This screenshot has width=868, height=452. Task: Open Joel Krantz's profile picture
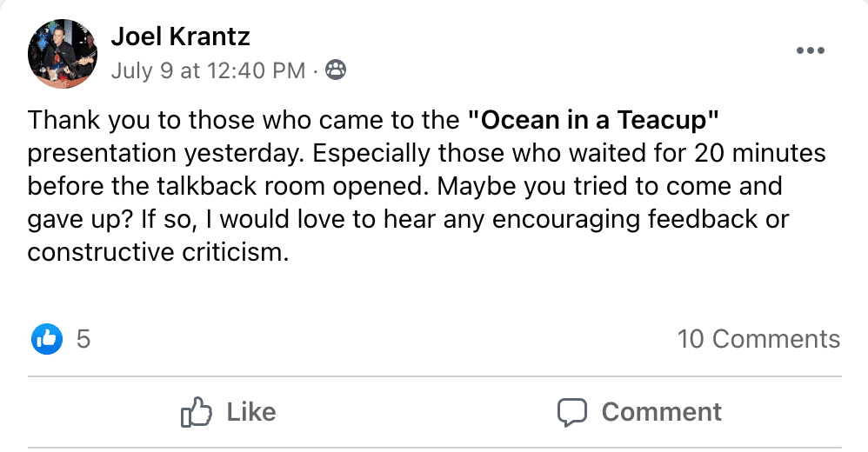[x=63, y=54]
